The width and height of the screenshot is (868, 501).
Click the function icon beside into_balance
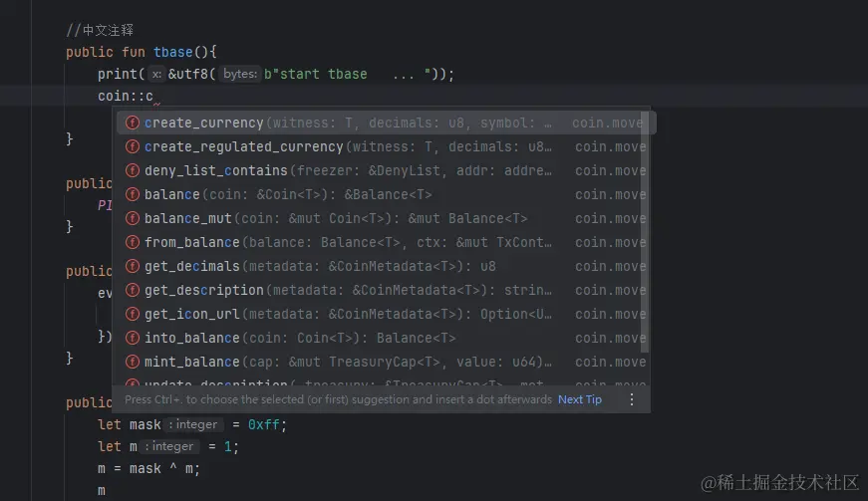click(x=133, y=338)
